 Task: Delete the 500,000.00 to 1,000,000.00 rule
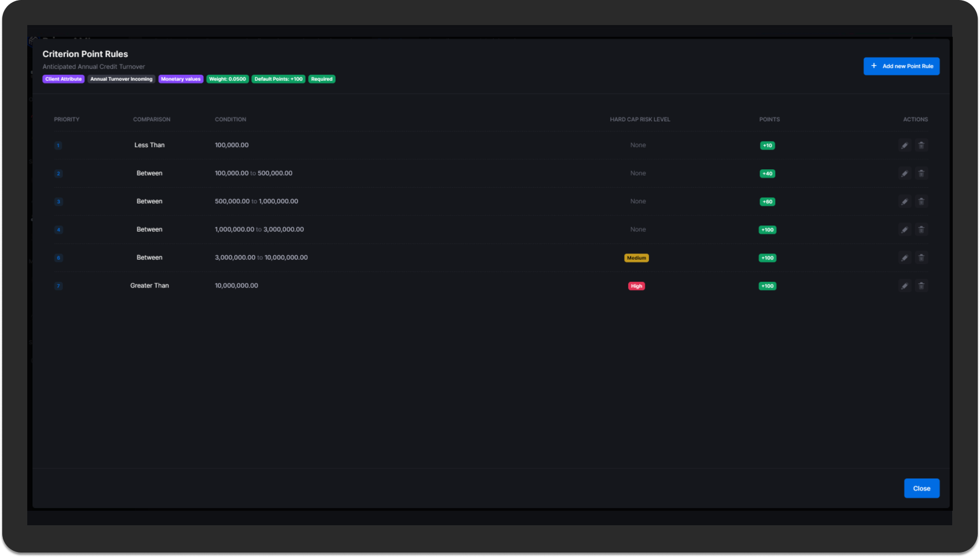921,202
